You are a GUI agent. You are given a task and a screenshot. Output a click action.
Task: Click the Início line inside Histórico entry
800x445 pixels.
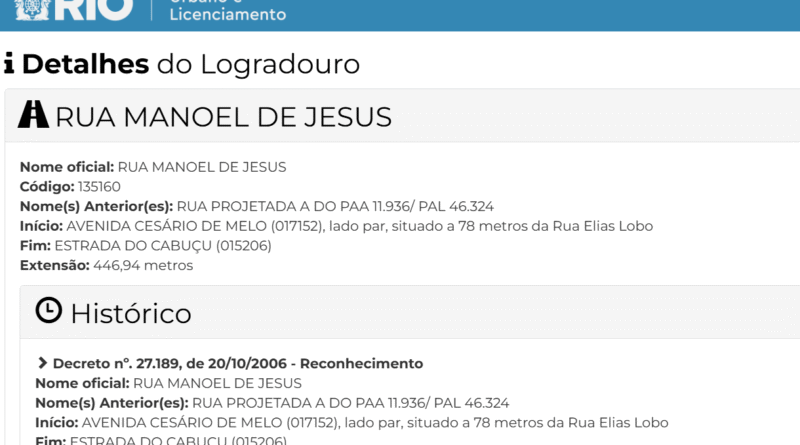350,423
